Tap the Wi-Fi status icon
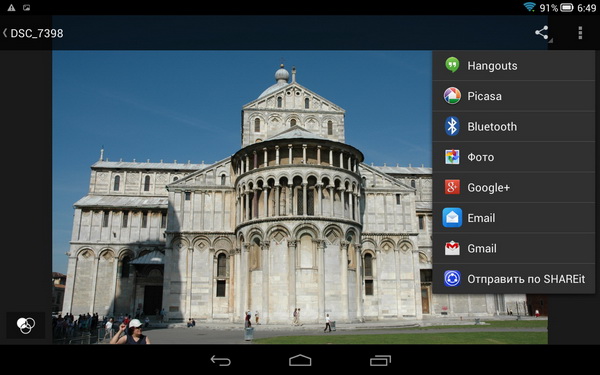 coord(530,7)
